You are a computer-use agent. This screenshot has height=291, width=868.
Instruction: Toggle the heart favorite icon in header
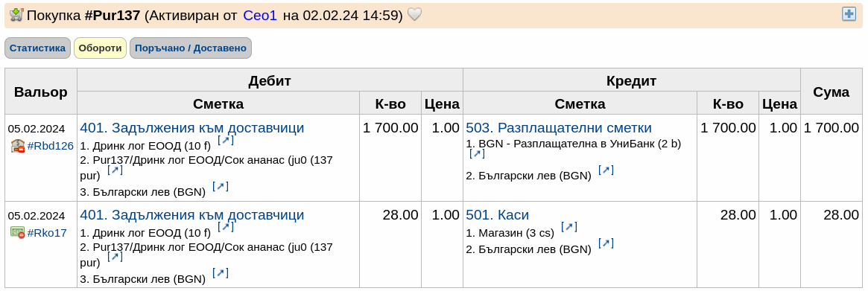coord(414,14)
